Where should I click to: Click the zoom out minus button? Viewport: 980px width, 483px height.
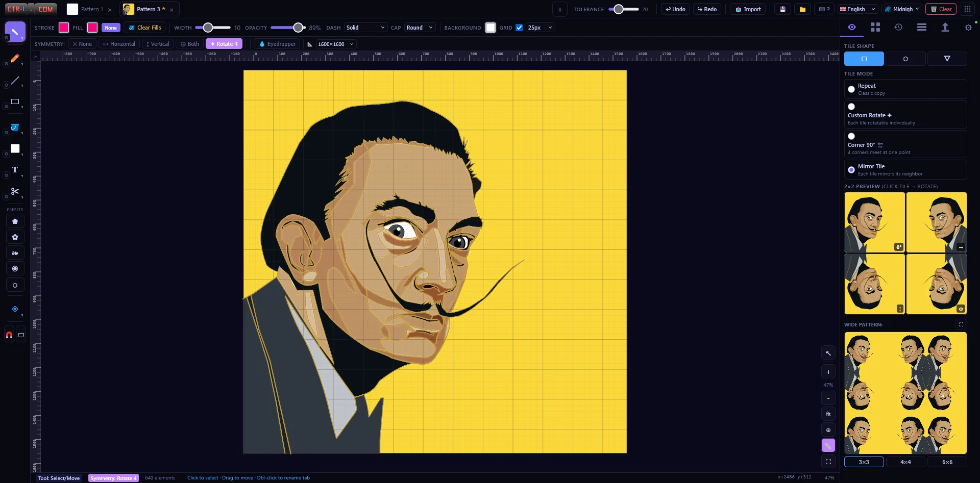[x=828, y=398]
